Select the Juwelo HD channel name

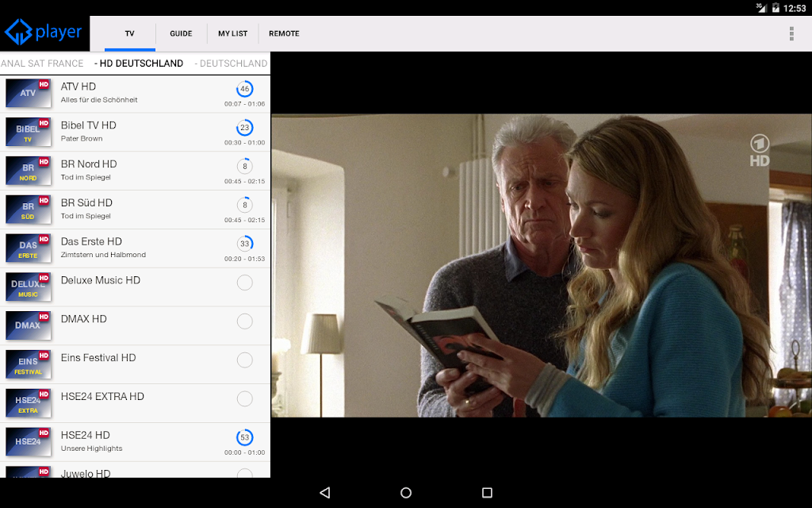(x=86, y=473)
